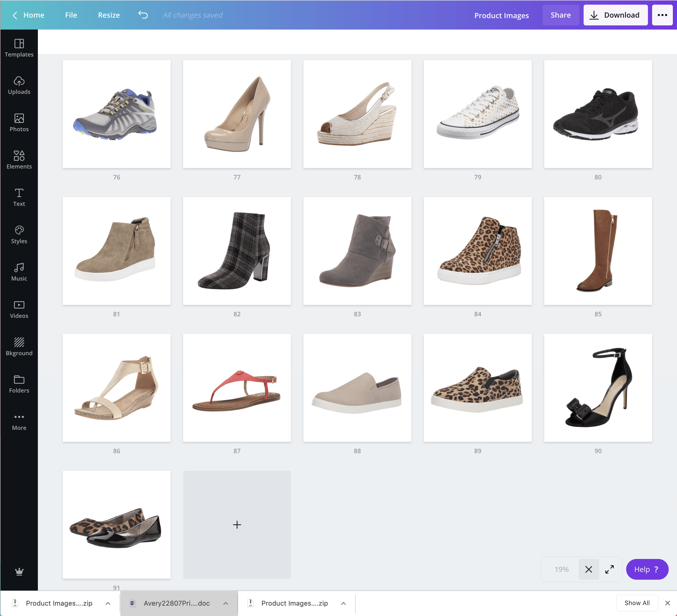Open the Templates panel
677x616 pixels.
pos(19,48)
